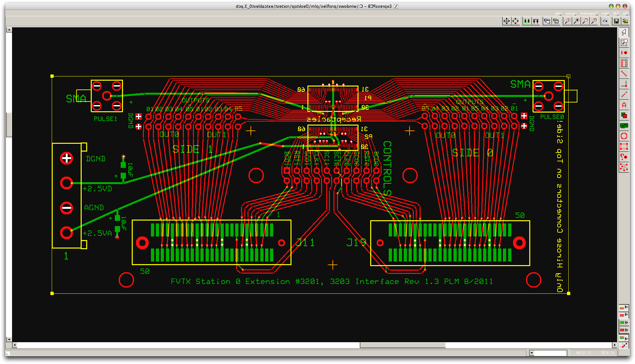Open the File menu
This screenshot has width=635, height=364.
[625, 13]
